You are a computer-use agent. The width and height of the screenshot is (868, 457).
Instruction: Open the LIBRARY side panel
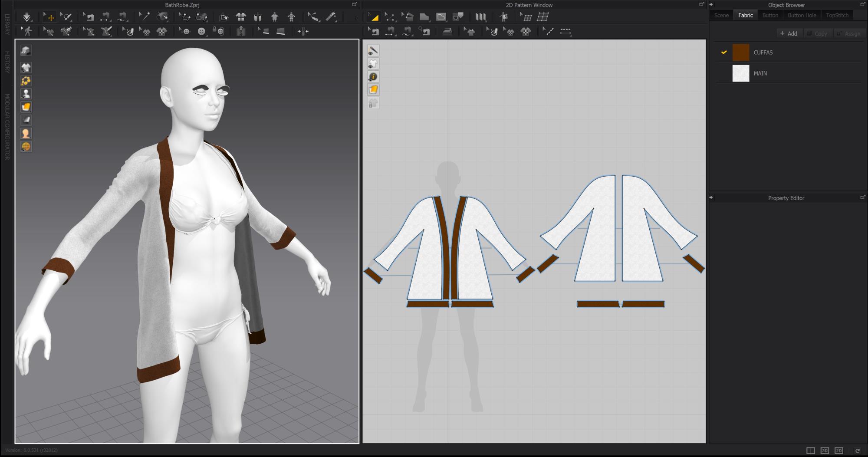[x=7, y=24]
